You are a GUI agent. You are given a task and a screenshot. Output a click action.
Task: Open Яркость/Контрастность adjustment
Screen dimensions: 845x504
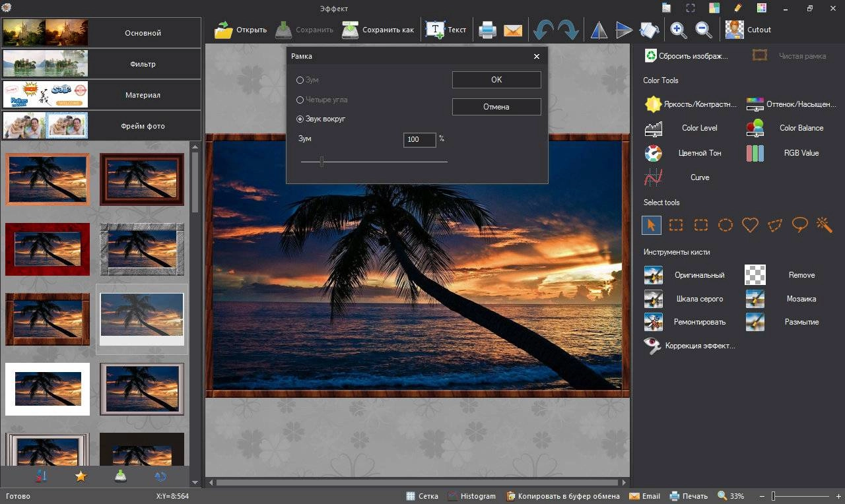point(691,104)
